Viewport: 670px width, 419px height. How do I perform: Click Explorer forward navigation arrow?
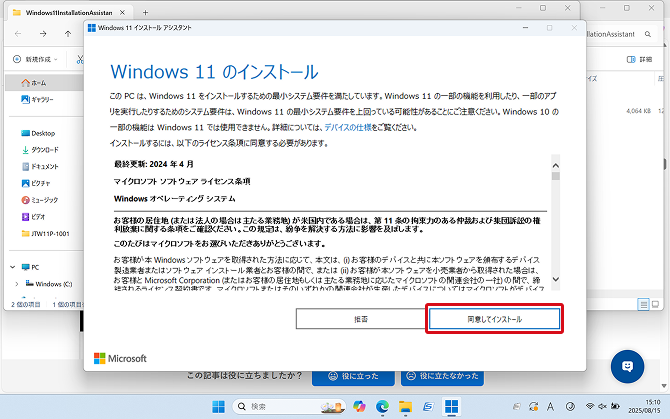pyautogui.click(x=43, y=34)
